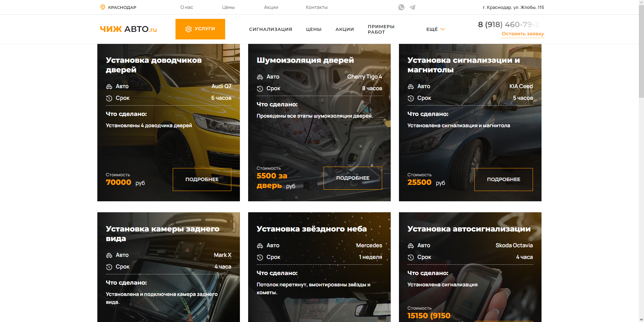Click the orange location pin icon

pos(102,7)
